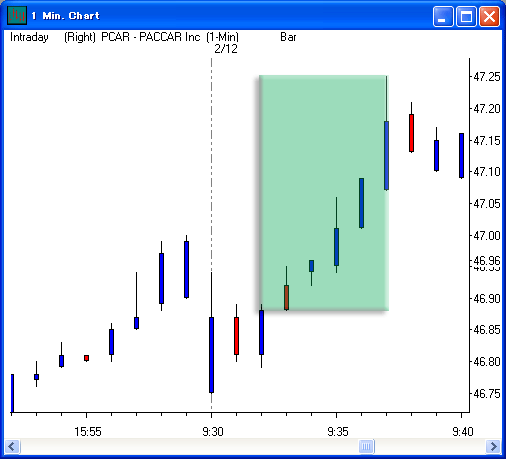Click the Bar chart type label
Screen dimensions: 506x459
(x=288, y=37)
